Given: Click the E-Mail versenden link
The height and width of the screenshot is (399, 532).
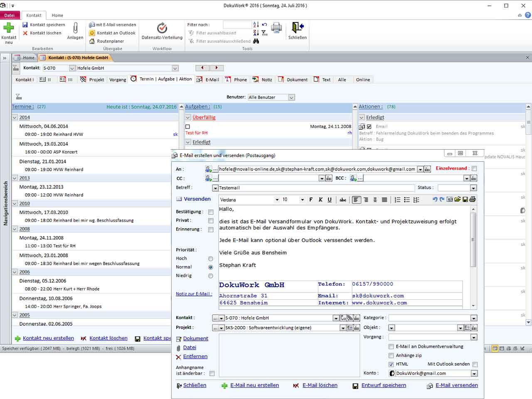Looking at the screenshot, I should (456, 385).
